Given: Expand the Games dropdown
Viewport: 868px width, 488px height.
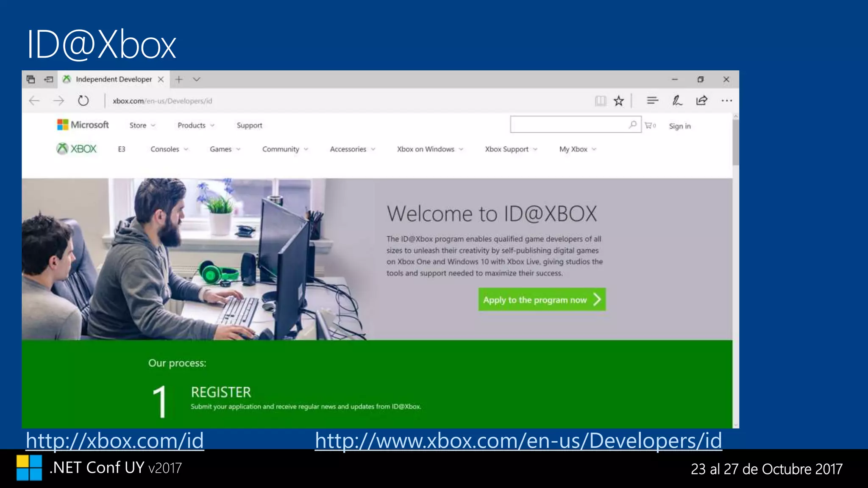Looking at the screenshot, I should point(225,149).
